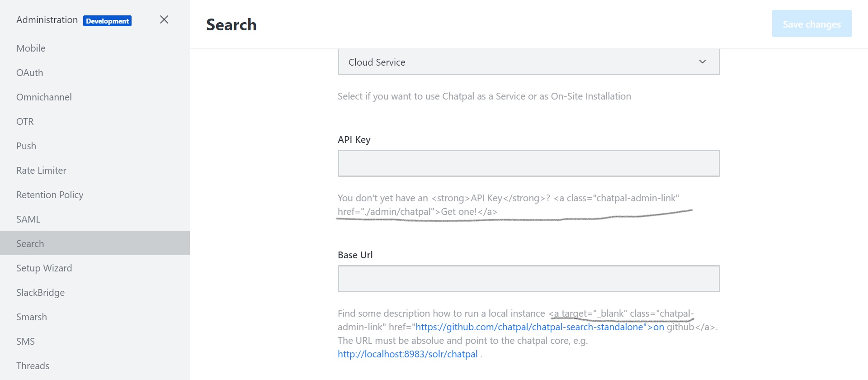Open Smarsh settings section
The image size is (868, 380).
tap(95, 317)
